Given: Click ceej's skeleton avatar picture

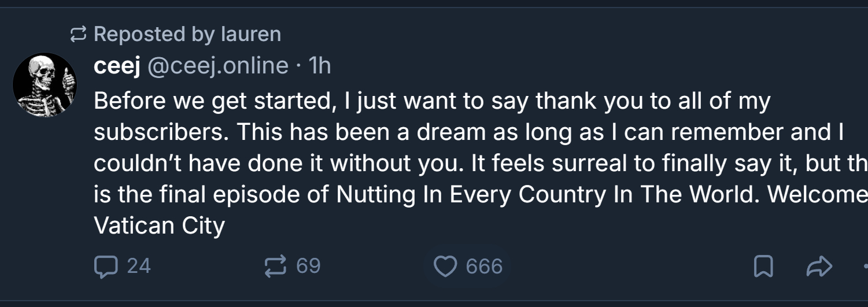Looking at the screenshot, I should (45, 85).
